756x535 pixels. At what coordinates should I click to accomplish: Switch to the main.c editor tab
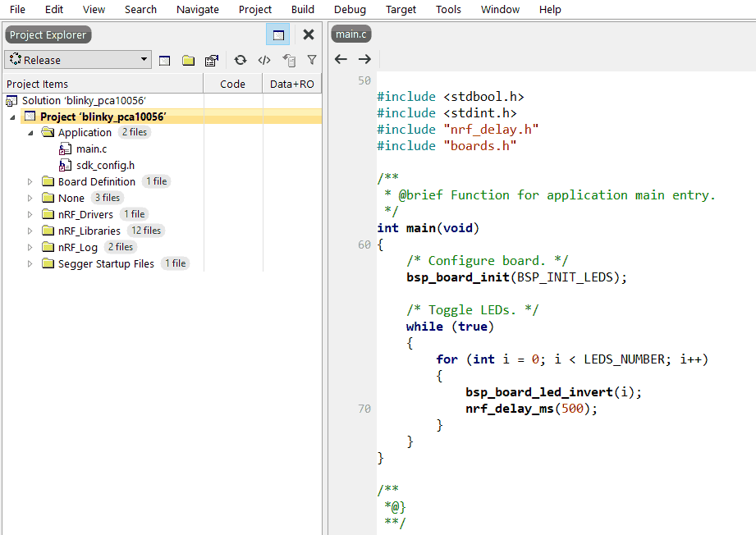[x=351, y=34]
